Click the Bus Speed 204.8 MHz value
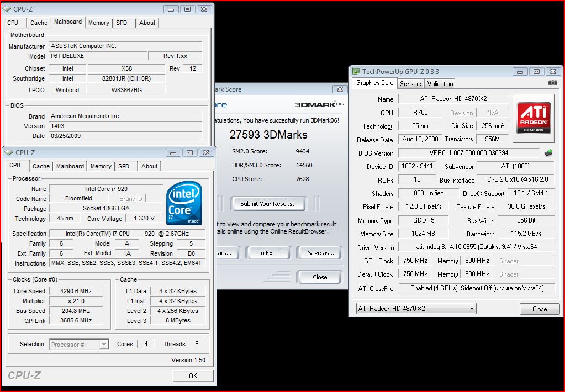 point(76,311)
